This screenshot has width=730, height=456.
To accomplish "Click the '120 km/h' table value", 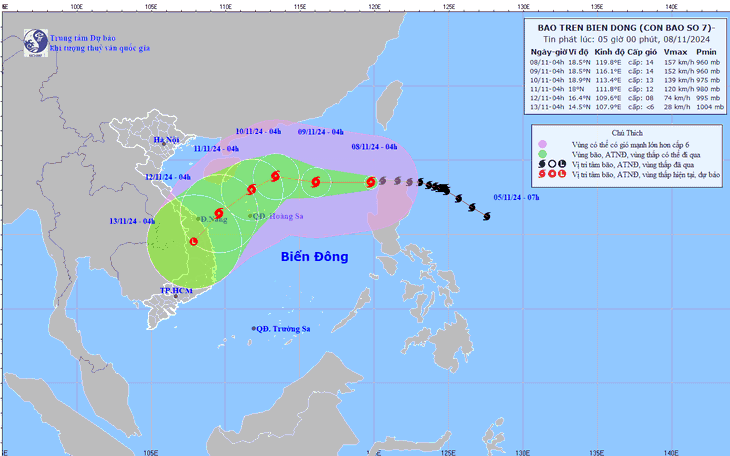I will [x=679, y=89].
